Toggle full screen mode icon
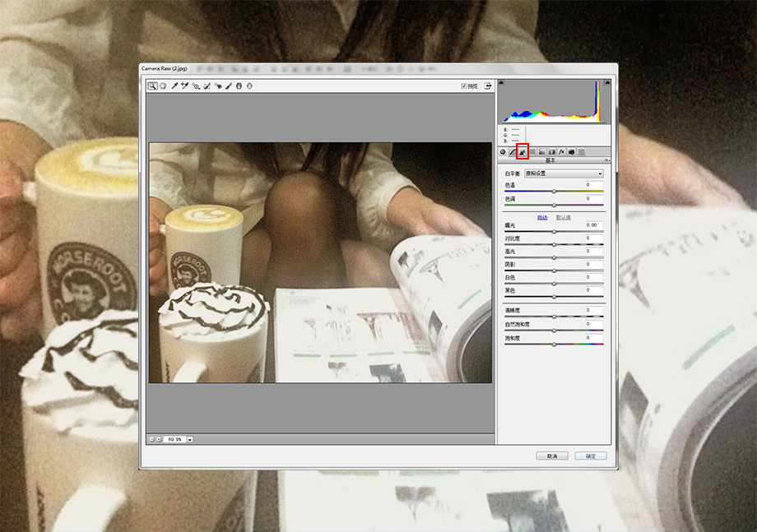The width and height of the screenshot is (757, 532). (488, 86)
